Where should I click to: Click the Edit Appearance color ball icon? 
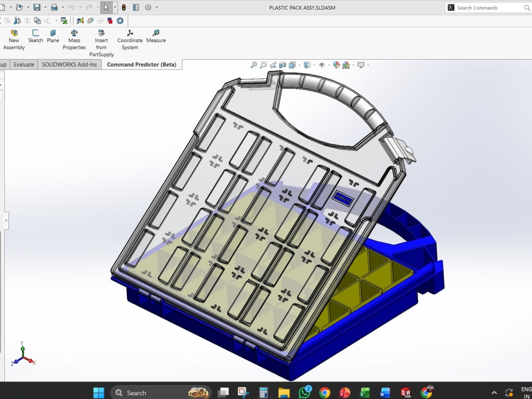(x=336, y=65)
